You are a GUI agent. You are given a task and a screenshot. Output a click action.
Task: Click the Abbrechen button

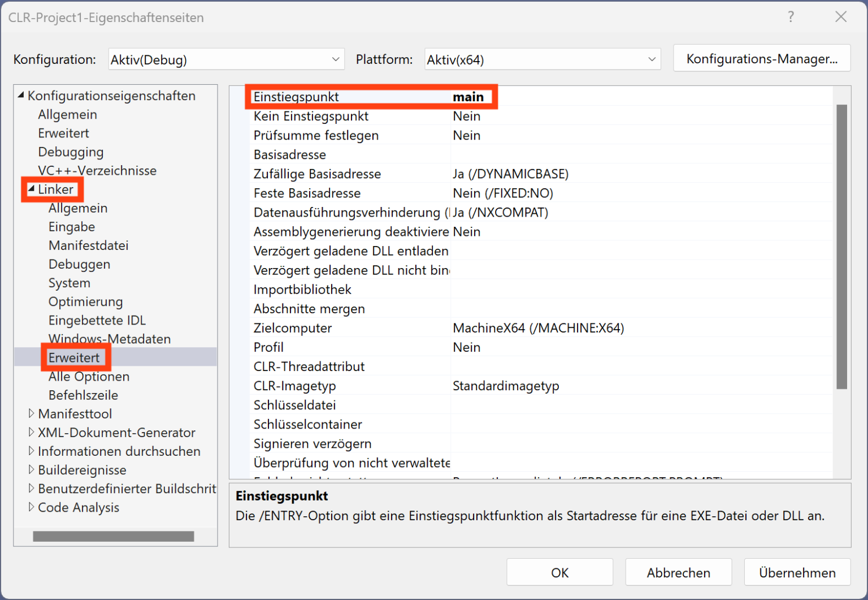click(x=678, y=572)
